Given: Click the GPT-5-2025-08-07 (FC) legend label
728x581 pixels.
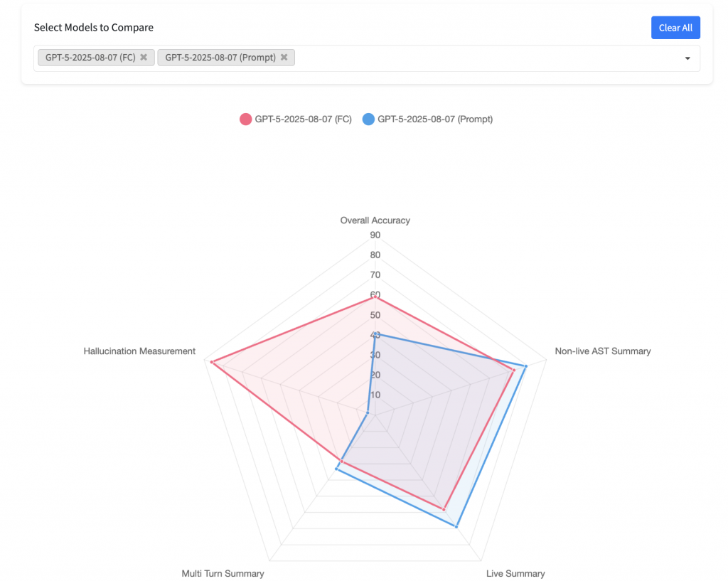Looking at the screenshot, I should 304,119.
